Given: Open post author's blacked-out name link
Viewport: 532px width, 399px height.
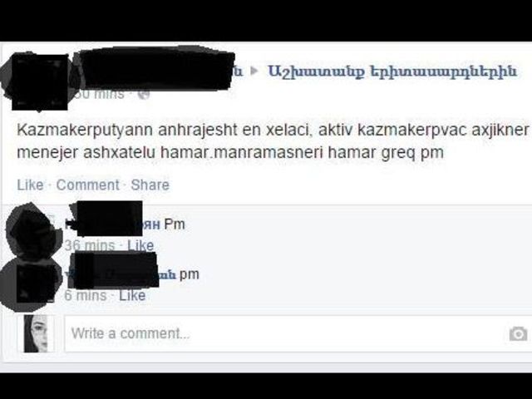Looking at the screenshot, I should click(x=158, y=70).
